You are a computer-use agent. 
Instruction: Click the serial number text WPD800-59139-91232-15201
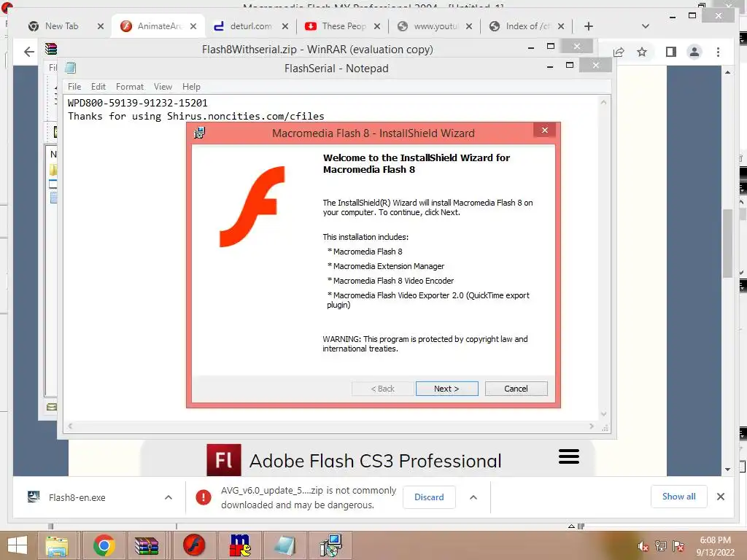pos(138,103)
